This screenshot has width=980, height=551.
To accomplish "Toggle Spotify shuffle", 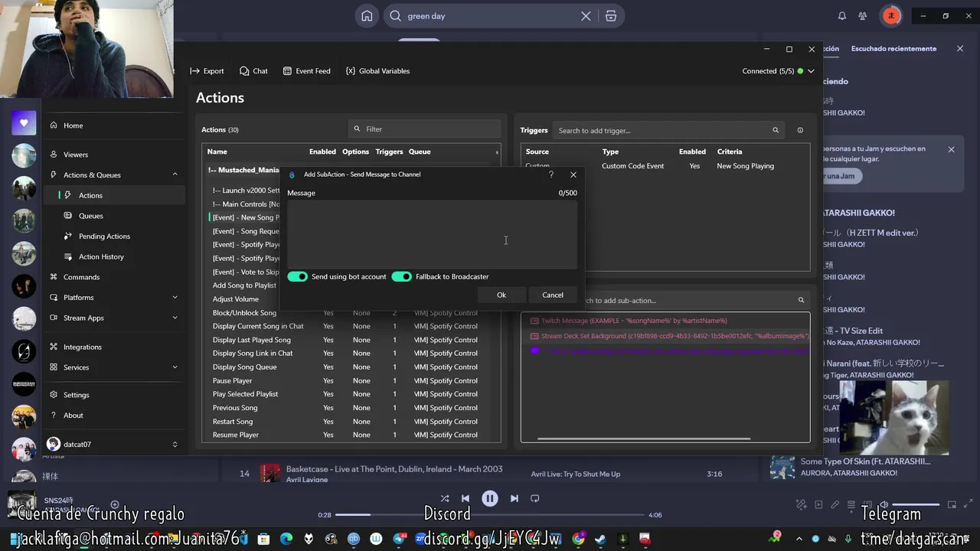I will pyautogui.click(x=445, y=498).
